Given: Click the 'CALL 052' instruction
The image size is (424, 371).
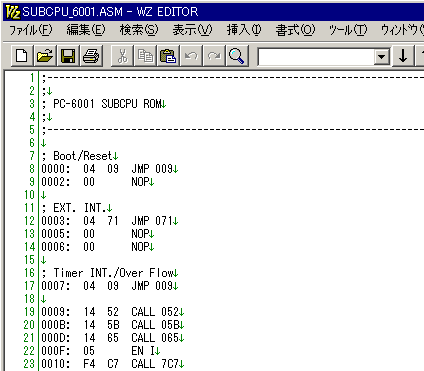Looking at the screenshot, I should click(x=155, y=312).
